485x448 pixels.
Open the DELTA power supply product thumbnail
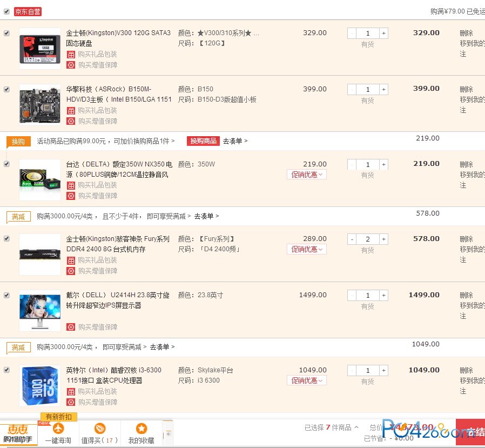click(40, 180)
